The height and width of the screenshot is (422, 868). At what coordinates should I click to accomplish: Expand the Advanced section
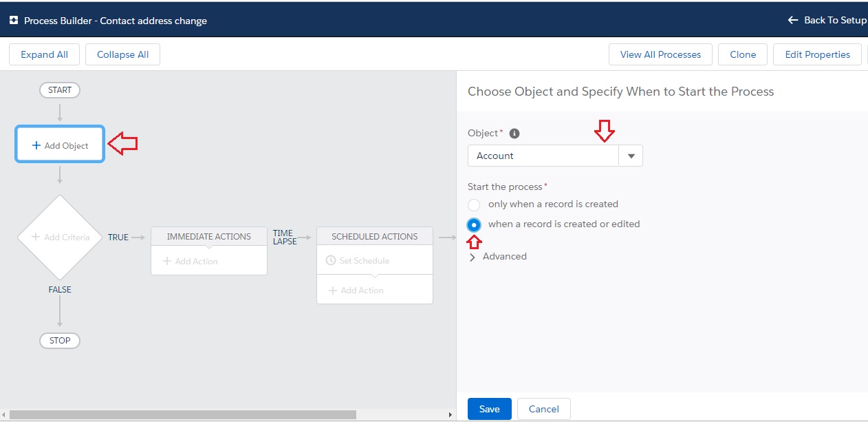point(497,256)
